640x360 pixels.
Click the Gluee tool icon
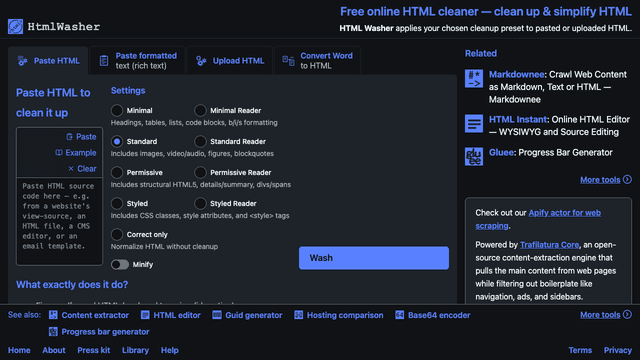pyautogui.click(x=474, y=156)
